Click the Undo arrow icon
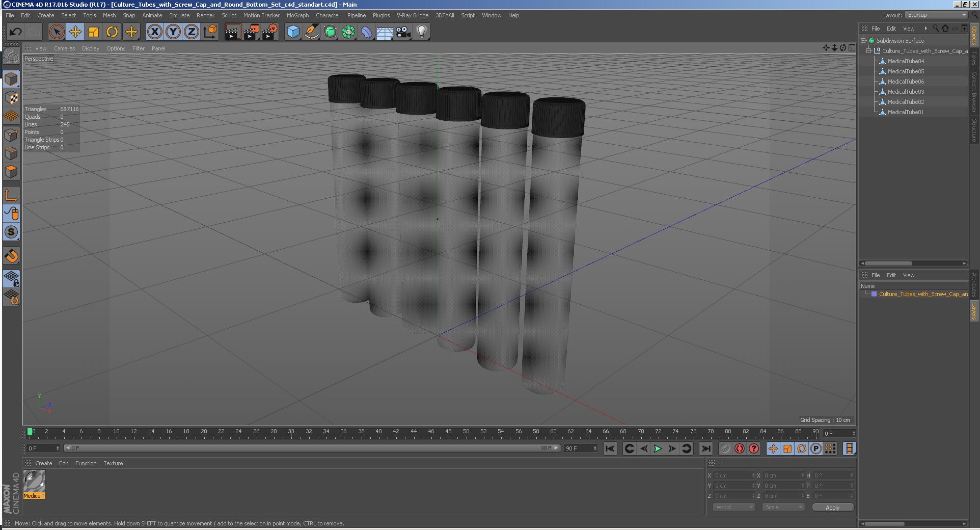This screenshot has height=530, width=980. click(x=16, y=32)
